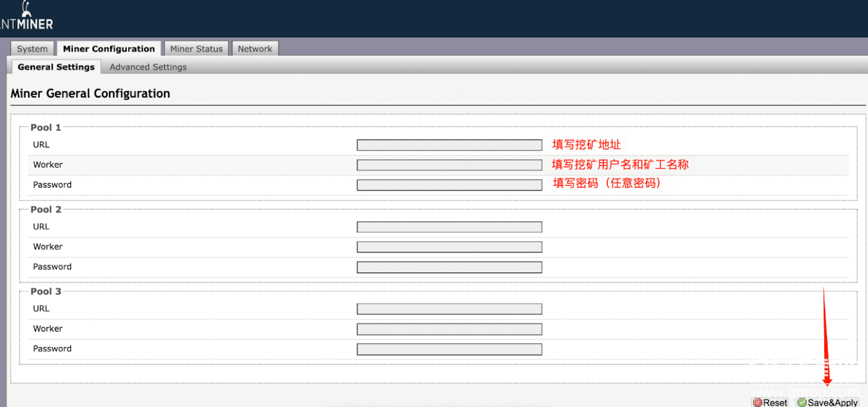
Task: Click the Pool 1 Worker input
Action: point(449,165)
